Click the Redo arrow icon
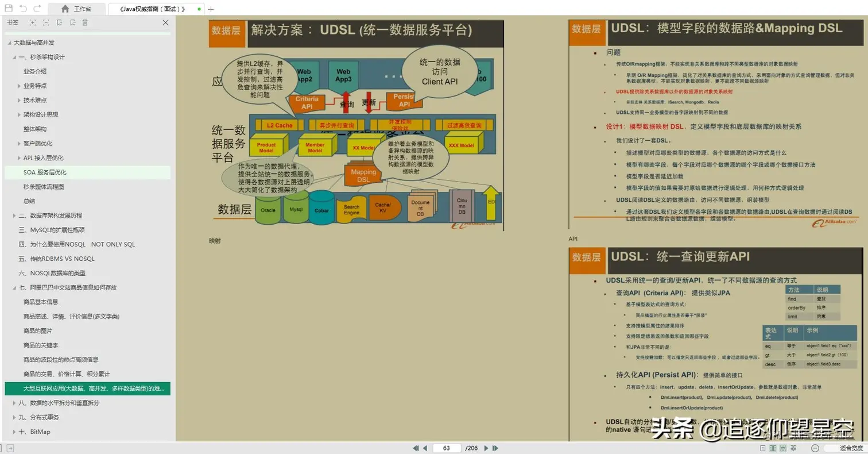 point(37,7)
